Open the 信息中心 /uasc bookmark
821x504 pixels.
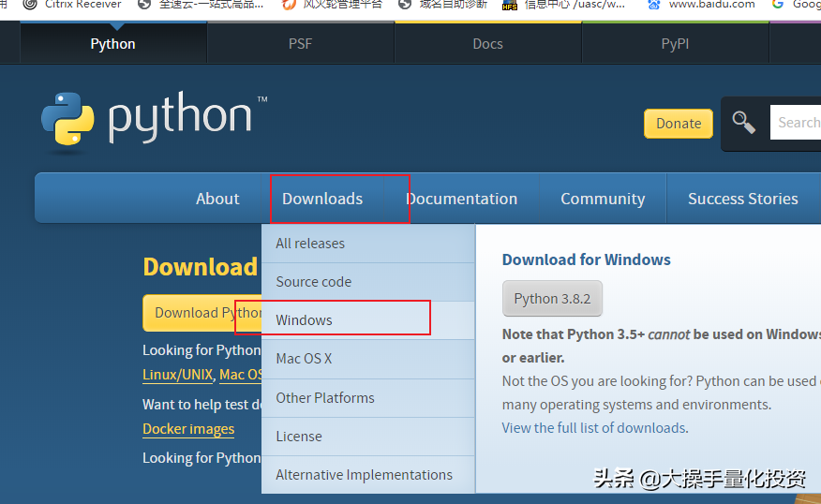563,5
